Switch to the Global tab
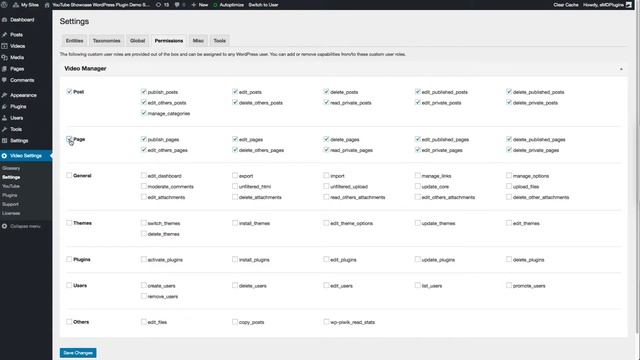This screenshot has width=640, height=360. (x=138, y=40)
